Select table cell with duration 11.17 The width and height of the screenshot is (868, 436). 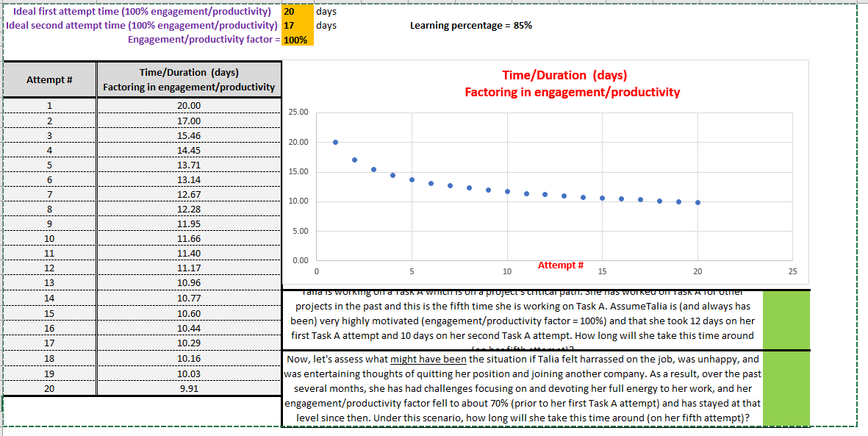[189, 268]
